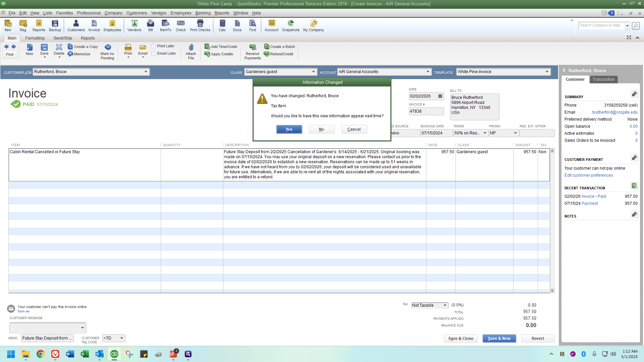The width and height of the screenshot is (644, 362).
Task: Open the Company menu
Action: tap(113, 13)
